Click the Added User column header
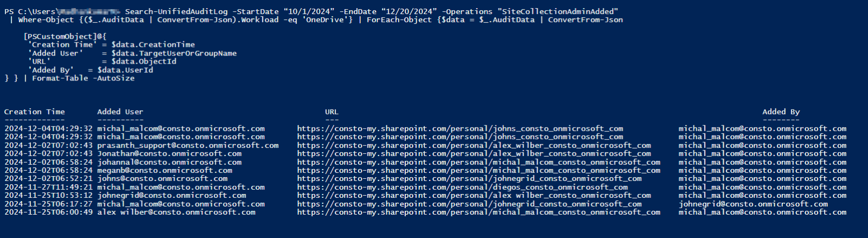Viewport: 868px width, 238px height. click(x=120, y=112)
